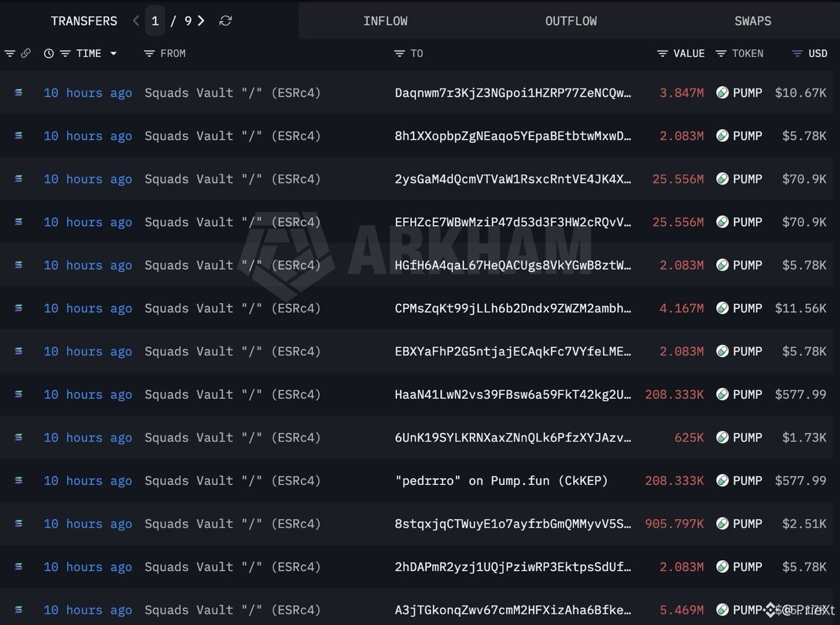Go to the next transfers page
The image size is (840, 625).
click(x=201, y=21)
